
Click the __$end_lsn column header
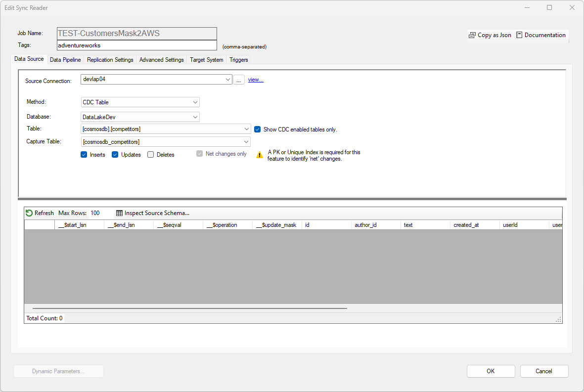pos(129,225)
